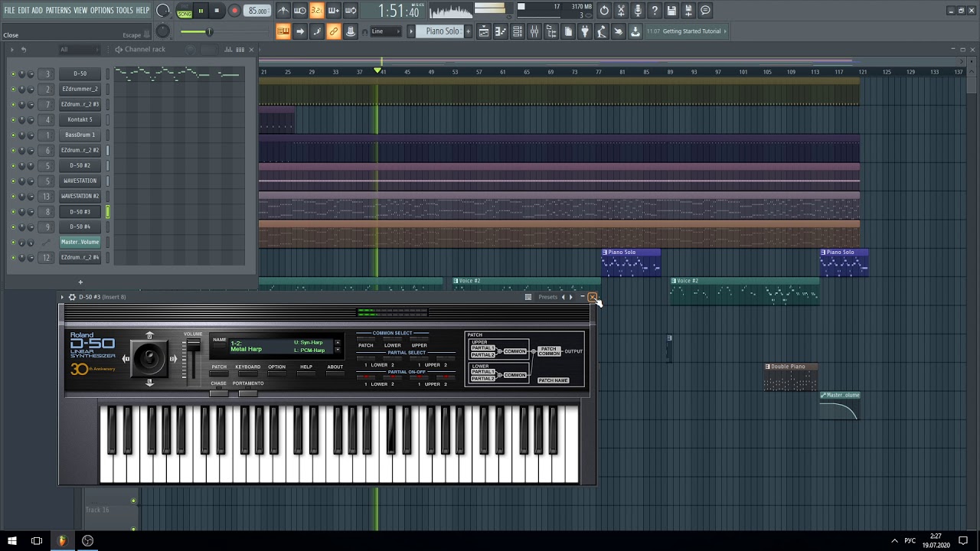Select next preset arrow in D-50 window
The height and width of the screenshot is (551, 980).
pos(570,297)
